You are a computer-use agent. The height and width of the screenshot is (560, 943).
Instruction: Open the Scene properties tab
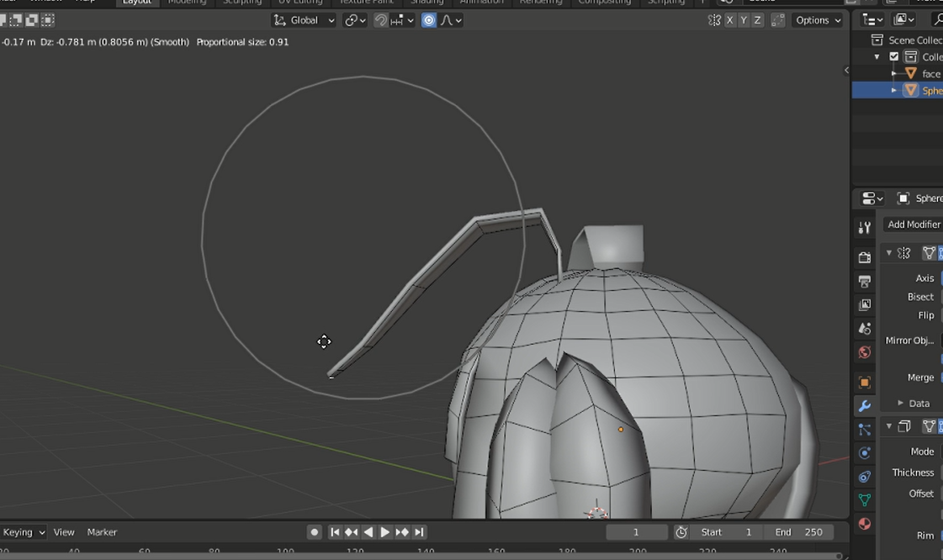point(865,329)
